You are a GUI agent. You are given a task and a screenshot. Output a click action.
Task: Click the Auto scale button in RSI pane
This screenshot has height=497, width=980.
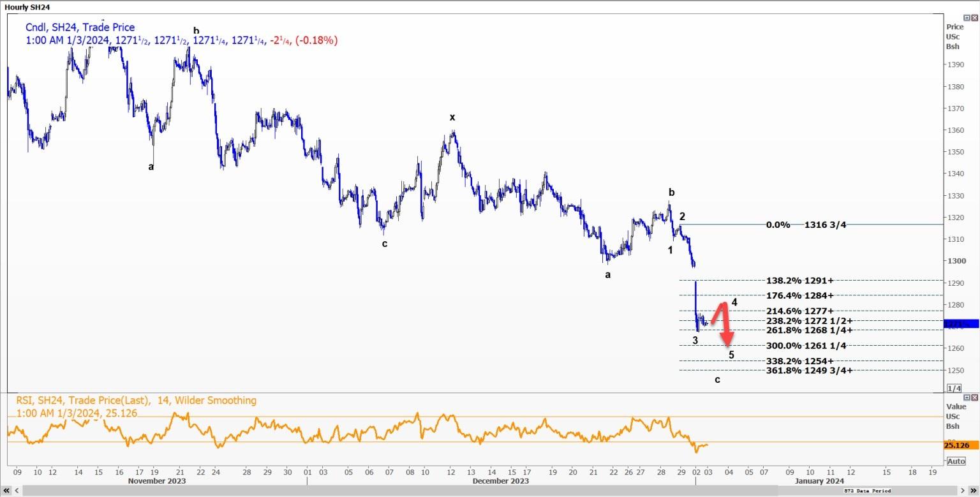tap(956, 461)
